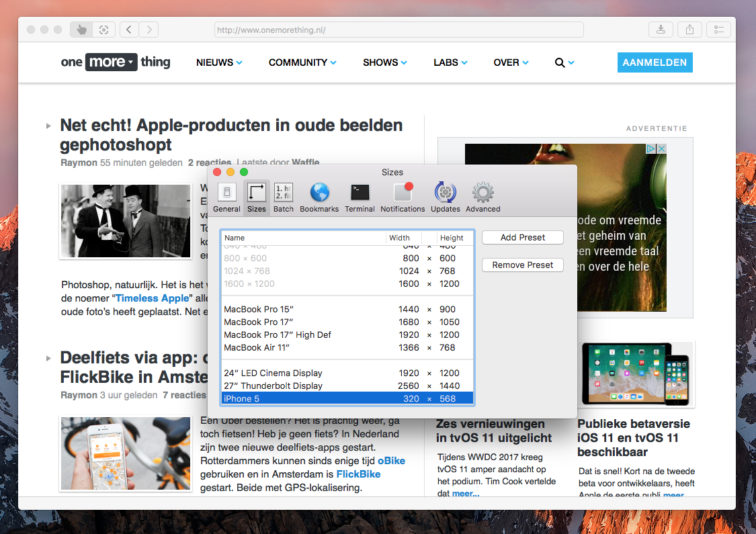Expand the COMMUNITY menu
The height and width of the screenshot is (534, 756).
pyautogui.click(x=303, y=62)
